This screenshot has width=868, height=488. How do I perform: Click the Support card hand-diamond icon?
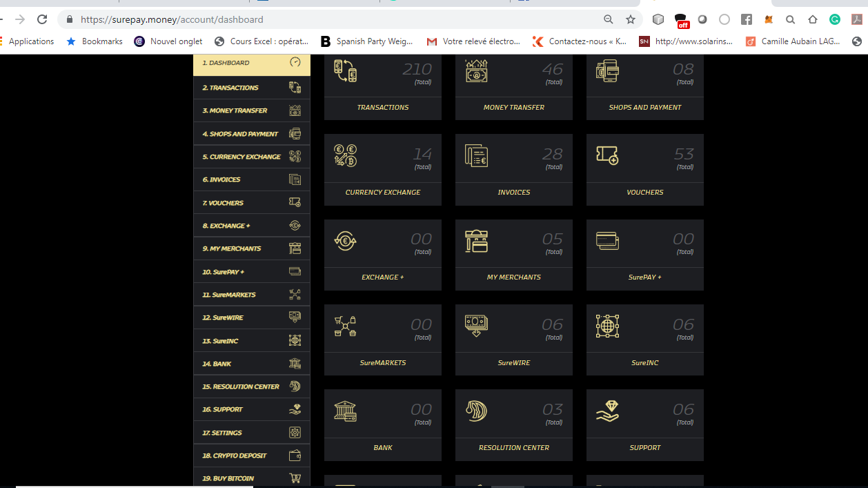click(x=607, y=411)
